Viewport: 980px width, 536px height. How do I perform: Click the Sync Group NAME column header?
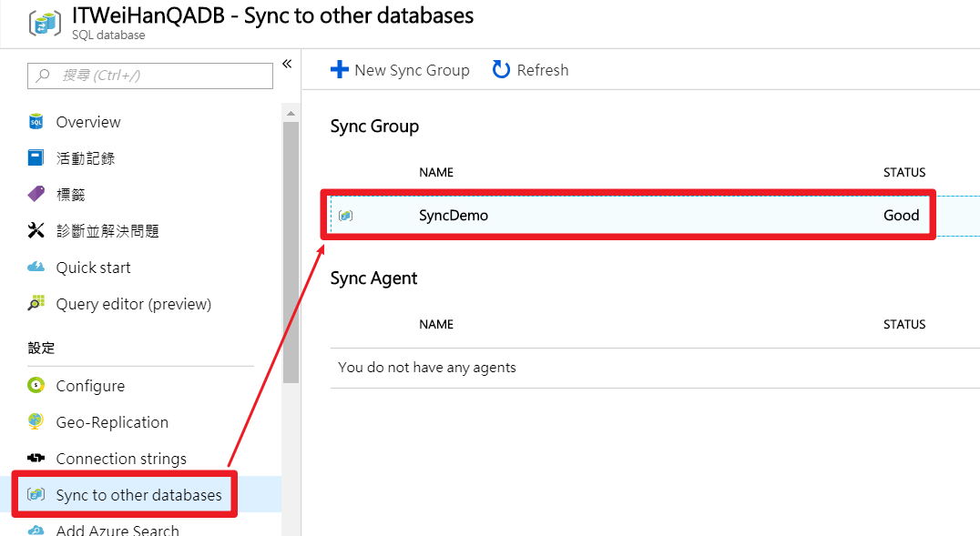(x=436, y=172)
